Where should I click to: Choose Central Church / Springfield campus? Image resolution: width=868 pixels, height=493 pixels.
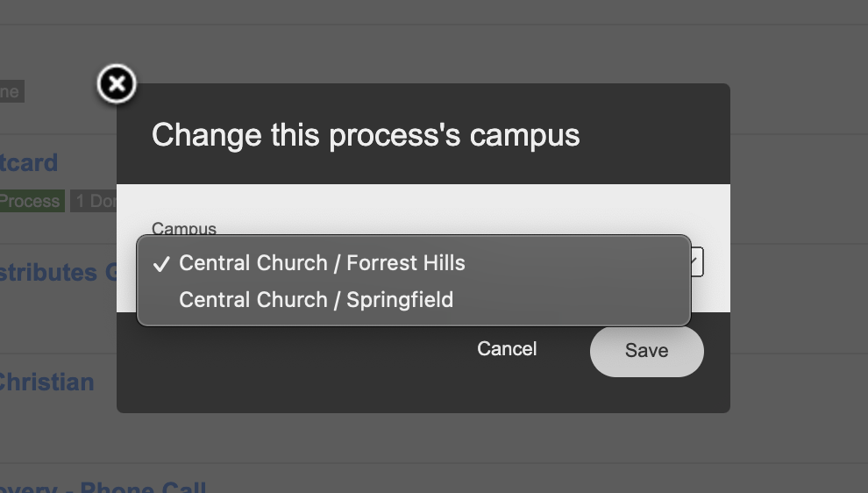point(316,300)
